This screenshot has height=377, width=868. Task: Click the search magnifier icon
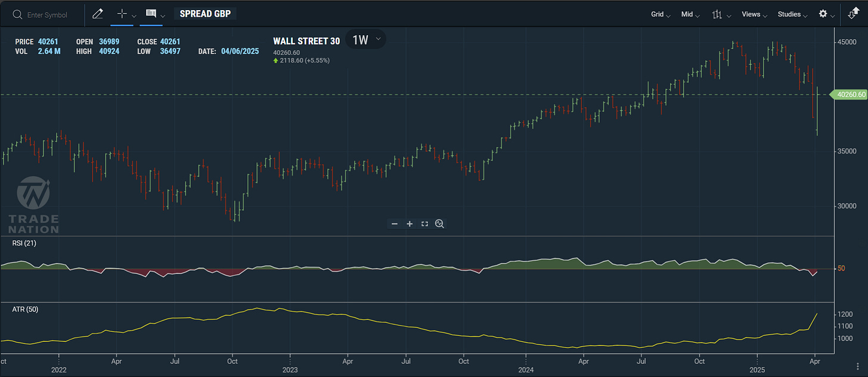pos(17,14)
